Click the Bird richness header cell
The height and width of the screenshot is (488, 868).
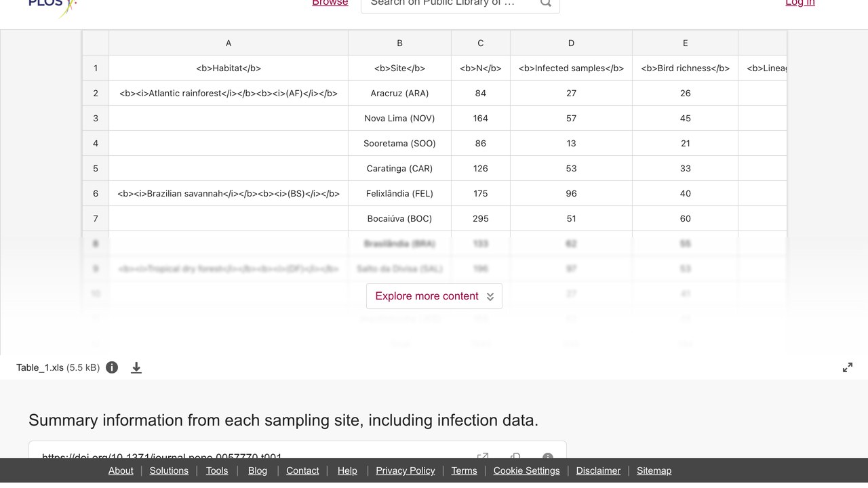[x=685, y=68]
